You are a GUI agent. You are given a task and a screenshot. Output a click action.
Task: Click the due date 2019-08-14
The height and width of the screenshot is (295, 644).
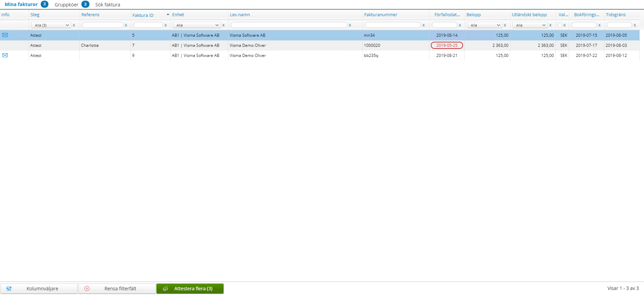447,35
